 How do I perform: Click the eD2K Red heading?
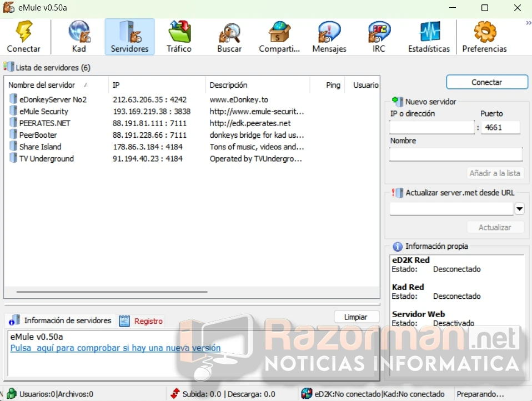pos(411,260)
